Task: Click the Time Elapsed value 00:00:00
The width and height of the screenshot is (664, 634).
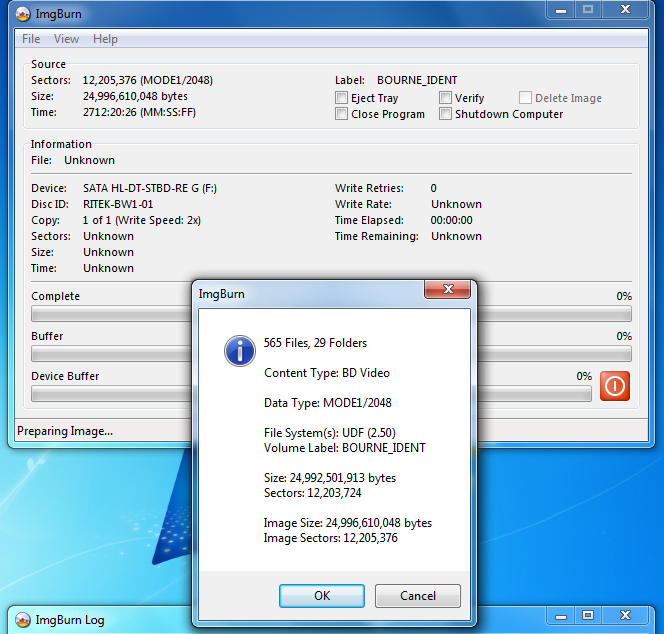Action: click(451, 220)
